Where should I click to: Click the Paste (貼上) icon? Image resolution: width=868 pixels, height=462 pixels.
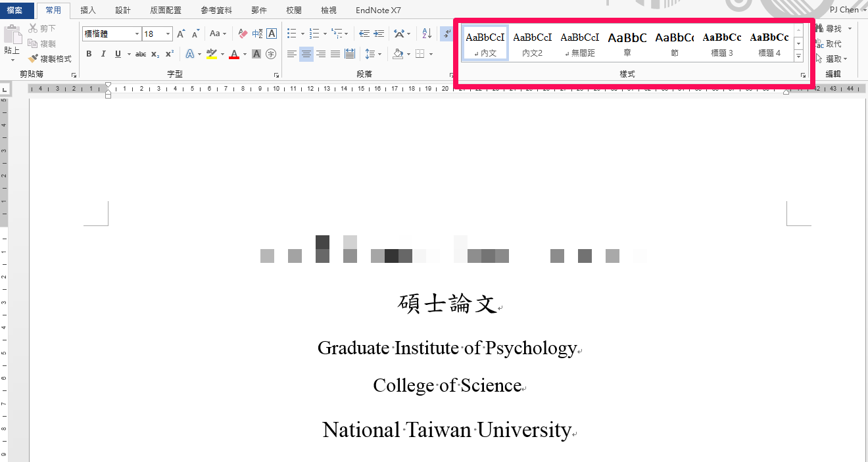pyautogui.click(x=12, y=35)
